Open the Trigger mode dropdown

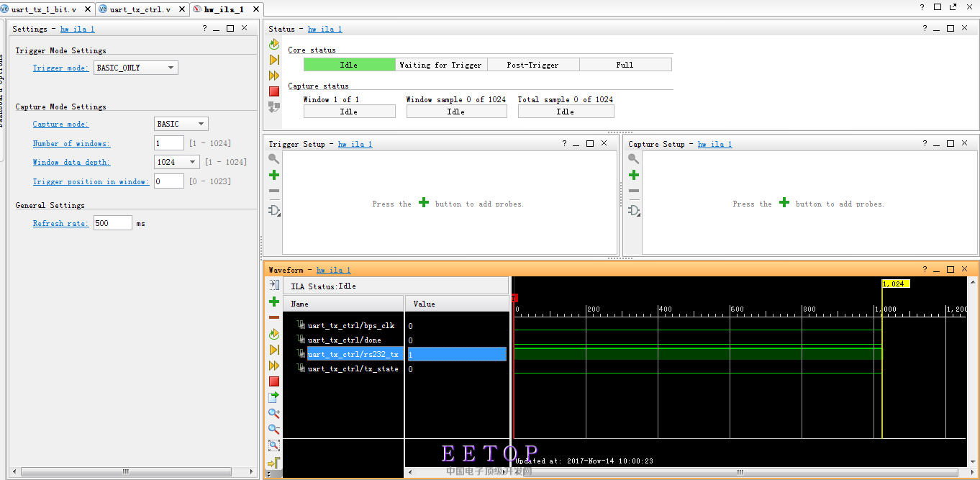[x=135, y=68]
